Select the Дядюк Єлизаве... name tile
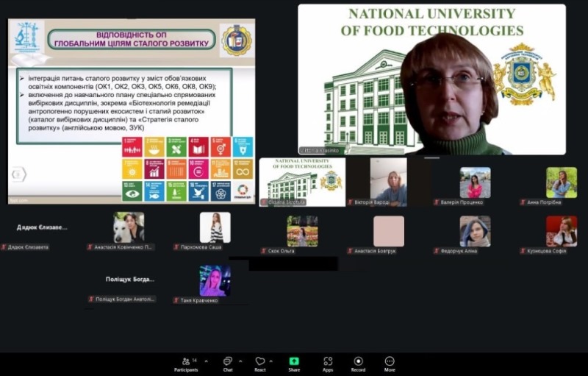 tap(42, 227)
